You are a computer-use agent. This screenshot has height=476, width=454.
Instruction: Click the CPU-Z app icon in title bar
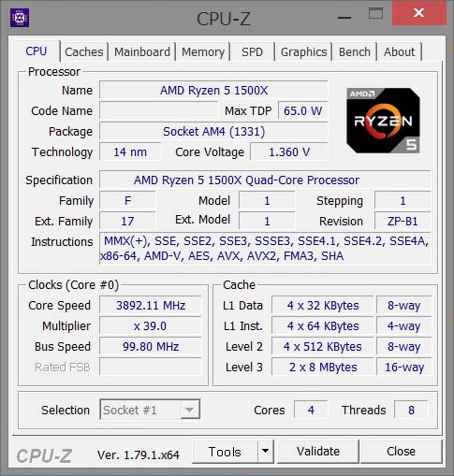coord(20,18)
